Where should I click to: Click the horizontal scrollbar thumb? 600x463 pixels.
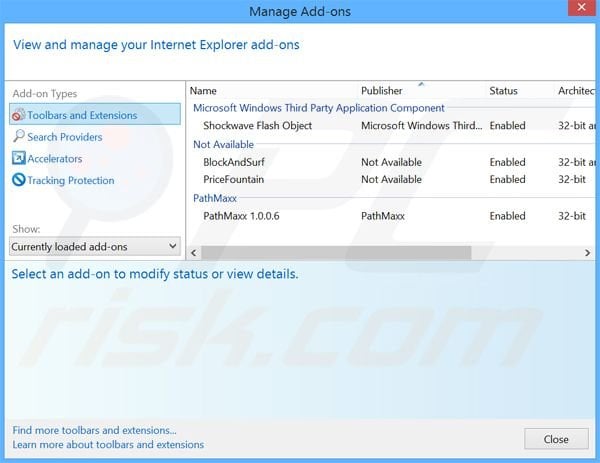coord(336,253)
